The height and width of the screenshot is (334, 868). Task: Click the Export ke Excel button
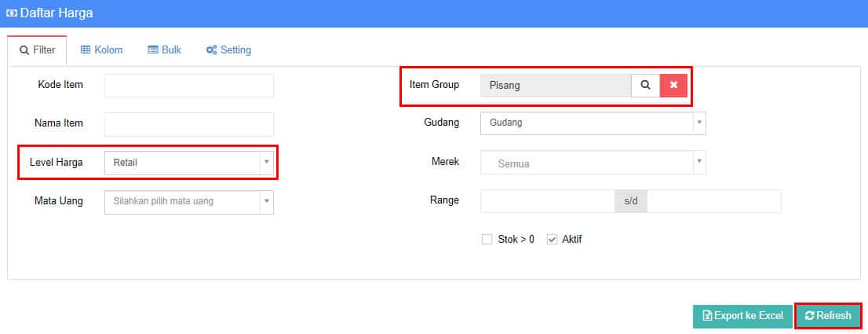743,316
